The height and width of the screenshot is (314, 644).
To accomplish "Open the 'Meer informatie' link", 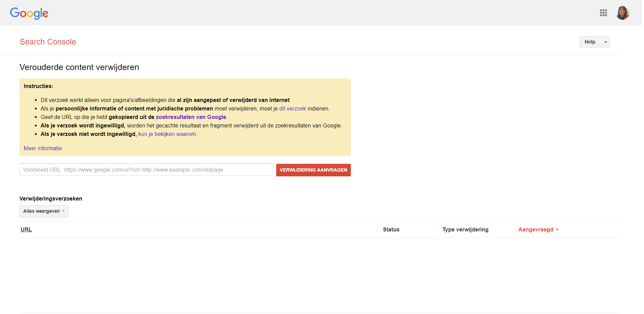I will [43, 149].
